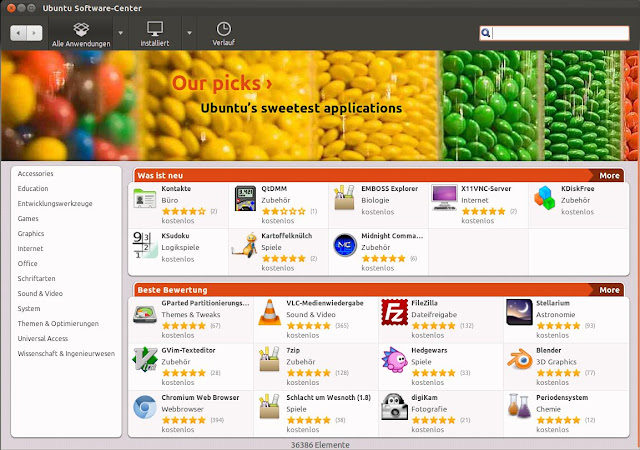Open the digiKam app title
Screen dimensions: 640x450
tap(424, 397)
